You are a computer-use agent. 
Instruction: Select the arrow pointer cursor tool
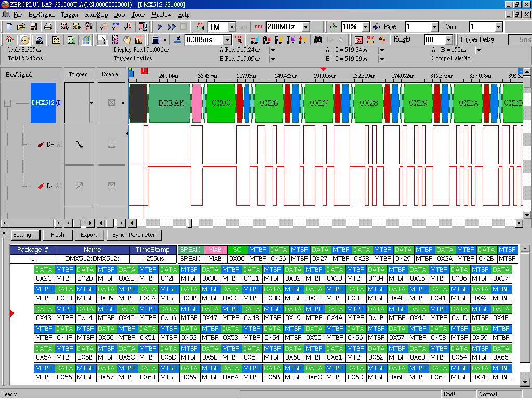[x=103, y=40]
